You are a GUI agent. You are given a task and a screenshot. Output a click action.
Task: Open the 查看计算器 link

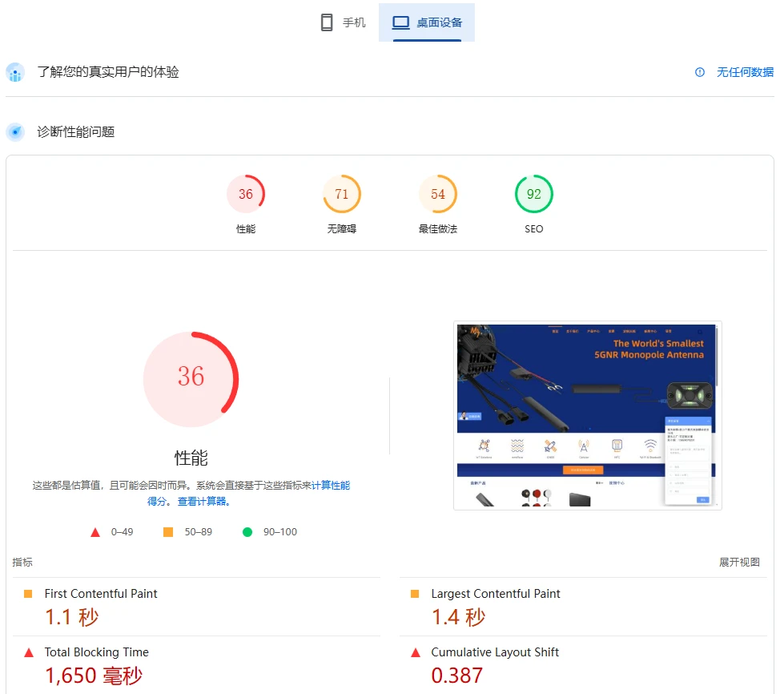[203, 502]
